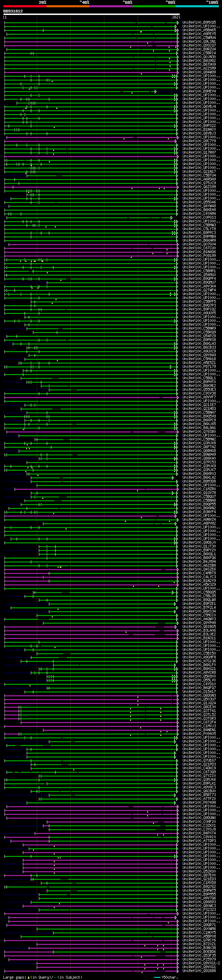Click the green ~80% identity legend bar
This screenshot has width=222, height=980.
coord(154,6)
